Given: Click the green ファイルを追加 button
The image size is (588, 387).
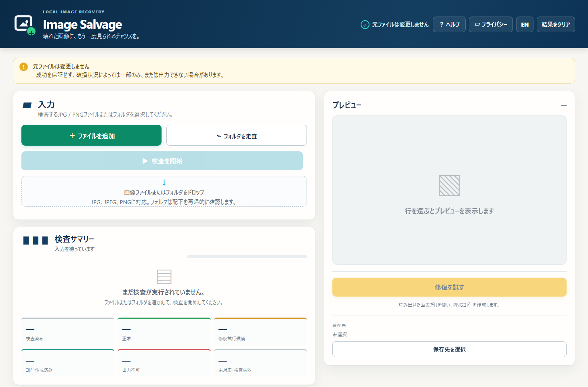Looking at the screenshot, I should pyautogui.click(x=91, y=135).
